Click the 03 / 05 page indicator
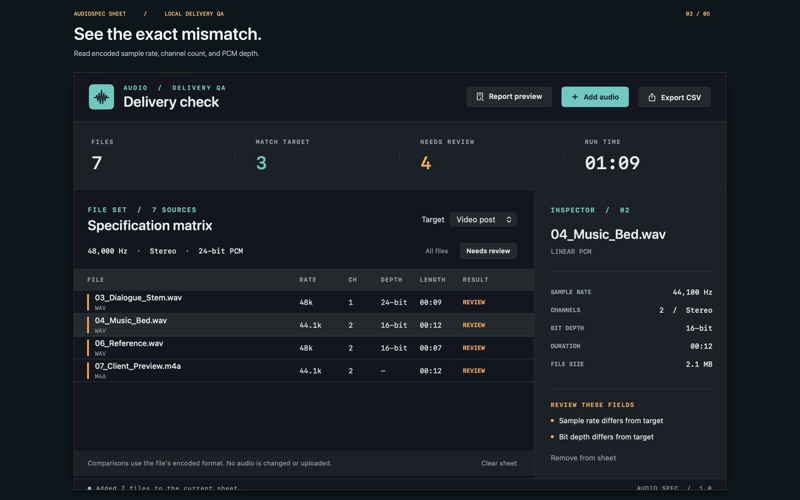This screenshot has width=800, height=500. coord(697,14)
